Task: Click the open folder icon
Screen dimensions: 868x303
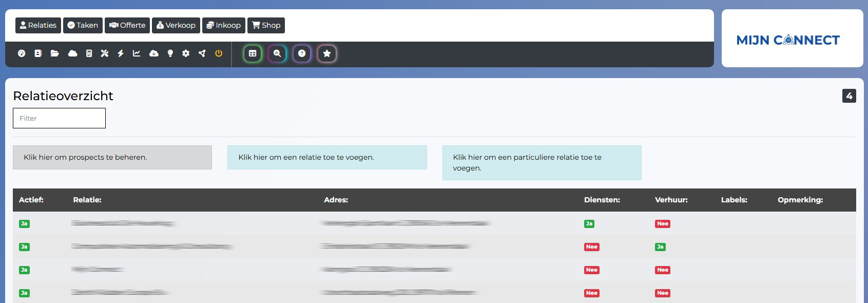Action: 55,53
